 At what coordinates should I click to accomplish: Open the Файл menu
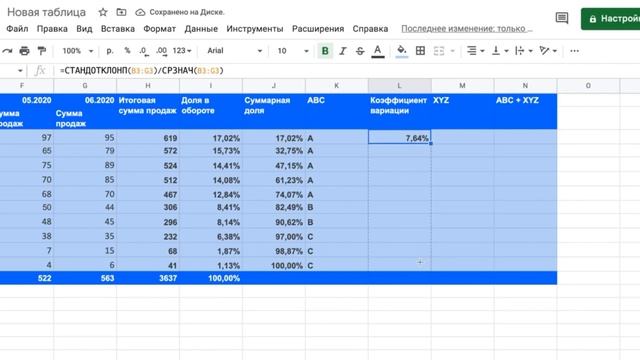17,29
